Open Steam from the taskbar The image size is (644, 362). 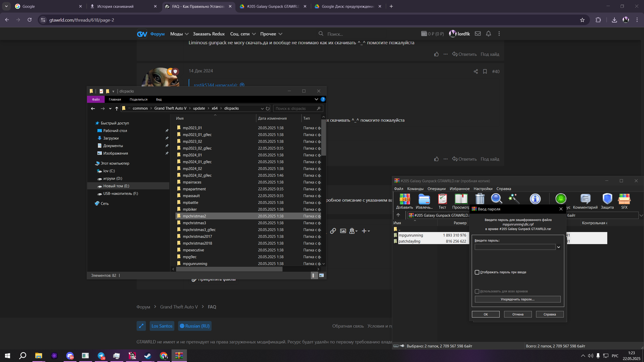point(148,356)
